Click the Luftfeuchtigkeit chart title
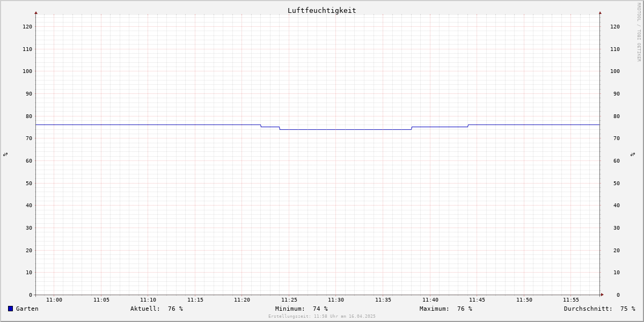The image size is (644, 322). [x=321, y=10]
